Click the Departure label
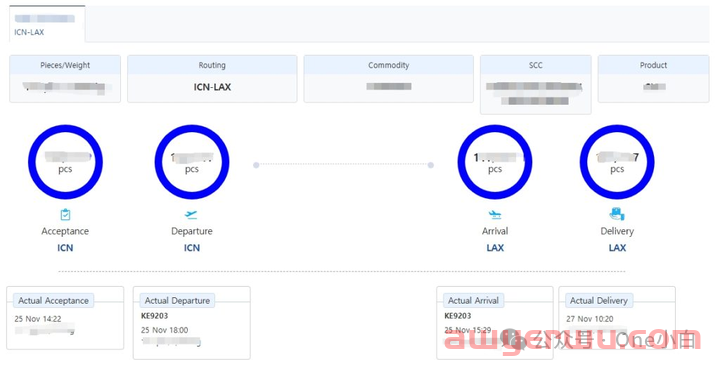Screen dimensions: 720x369 (192, 231)
